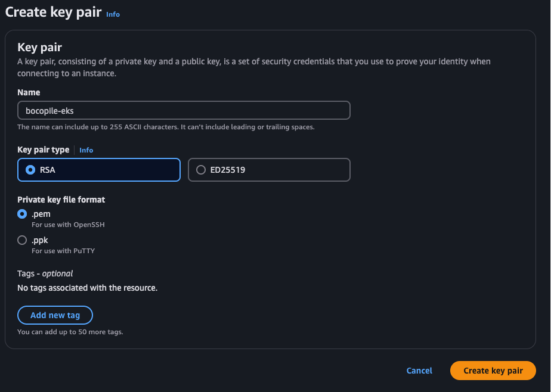Click the 'Tags - optional' heading

[45, 273]
